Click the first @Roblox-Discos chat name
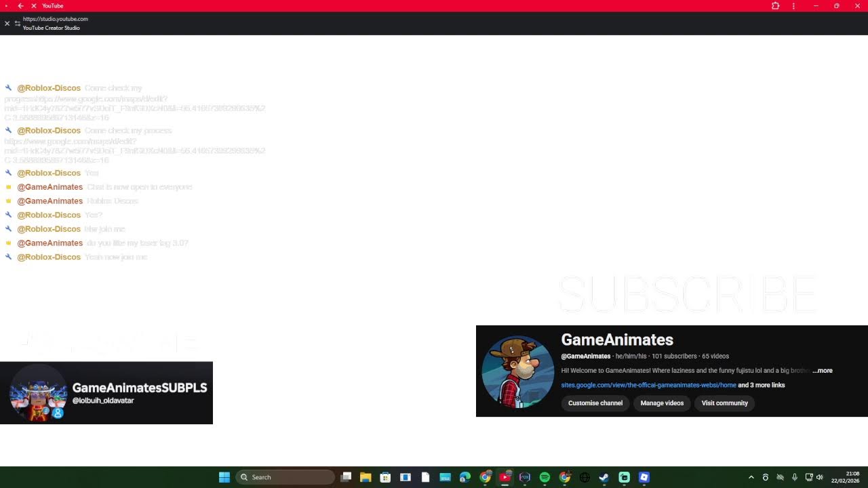 click(x=49, y=88)
